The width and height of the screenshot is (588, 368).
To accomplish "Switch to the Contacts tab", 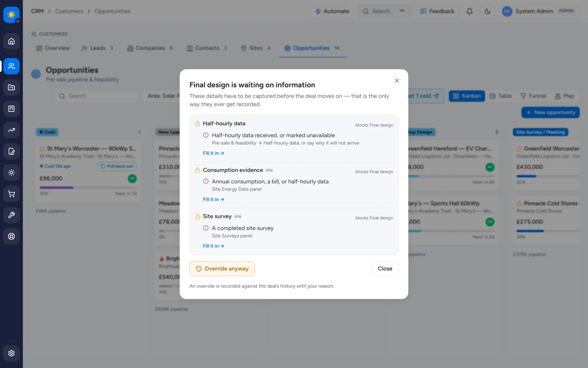I will click(207, 48).
